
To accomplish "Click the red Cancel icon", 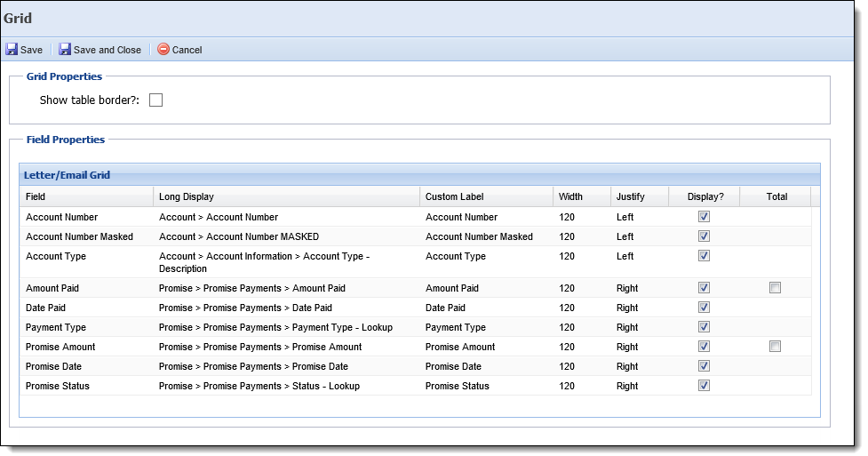I will point(163,49).
